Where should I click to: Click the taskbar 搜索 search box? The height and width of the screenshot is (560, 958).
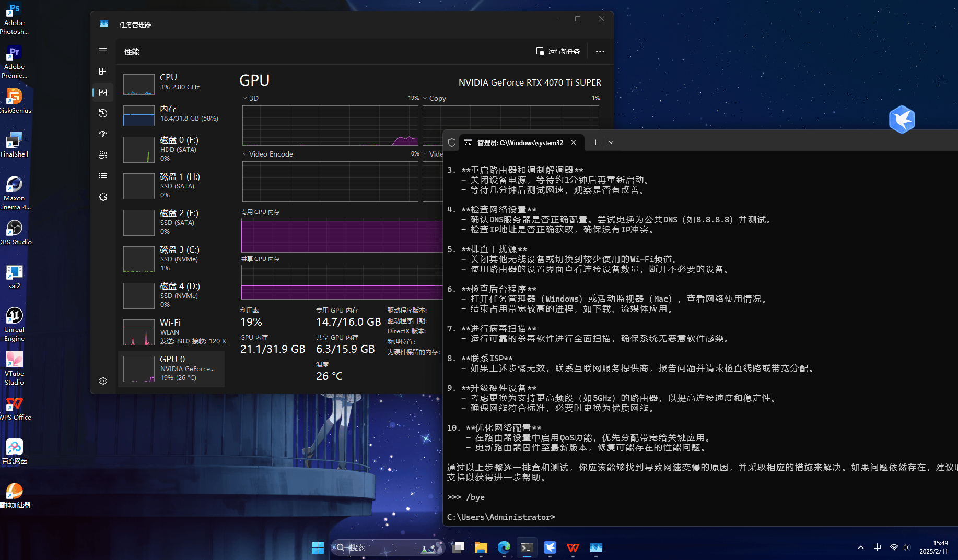[x=387, y=547]
